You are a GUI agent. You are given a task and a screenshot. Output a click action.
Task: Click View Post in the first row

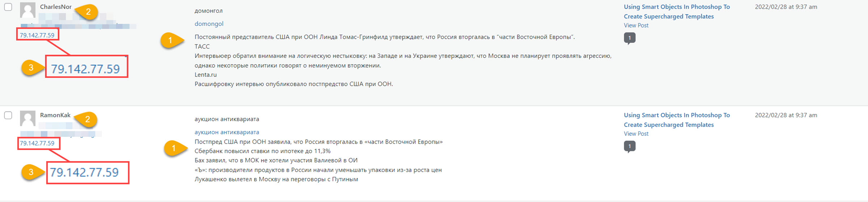[x=636, y=25]
